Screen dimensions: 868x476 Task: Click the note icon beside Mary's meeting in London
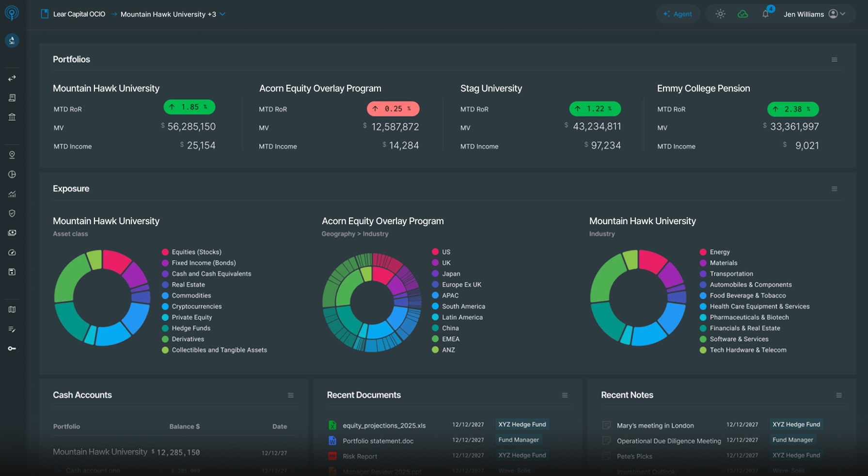[607, 425]
